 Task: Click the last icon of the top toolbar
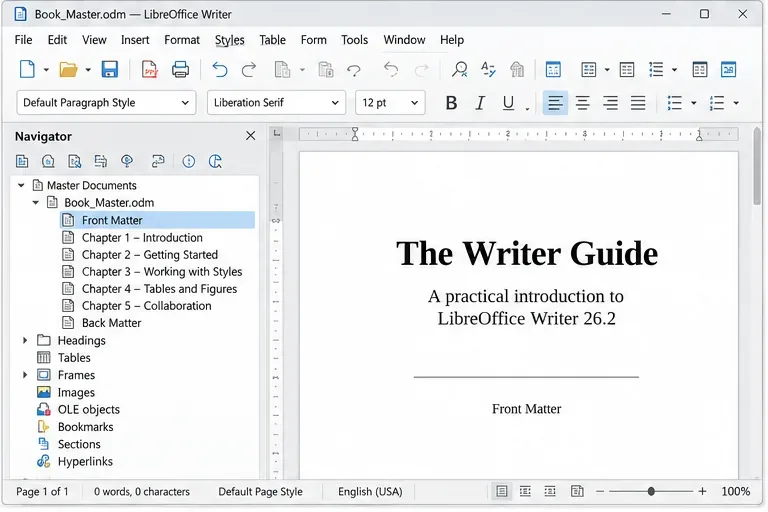[728, 70]
